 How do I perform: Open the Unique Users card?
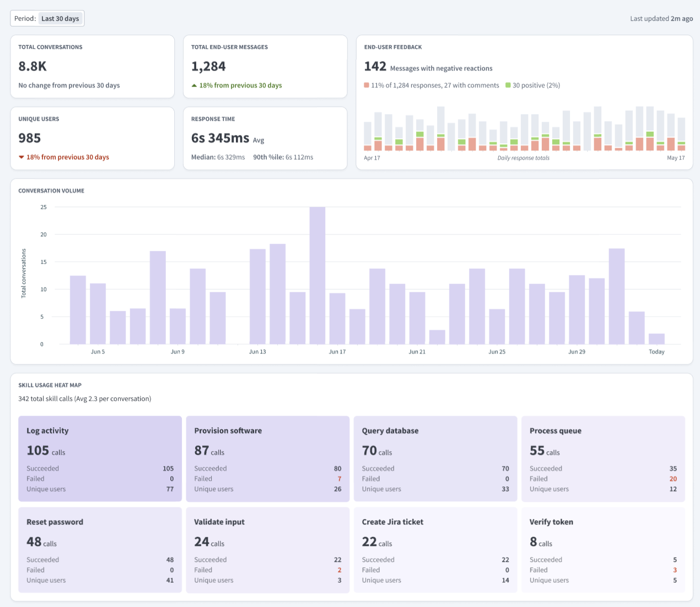[93, 138]
